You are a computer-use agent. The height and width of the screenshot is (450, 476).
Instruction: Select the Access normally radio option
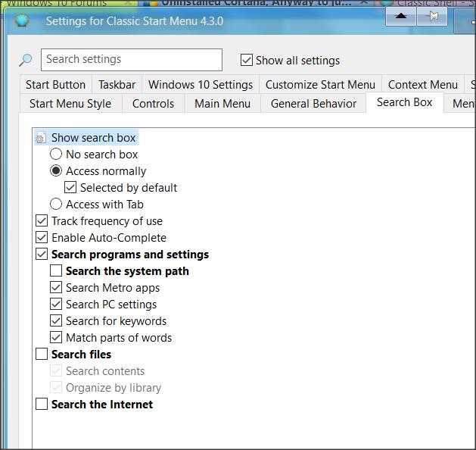pyautogui.click(x=56, y=170)
